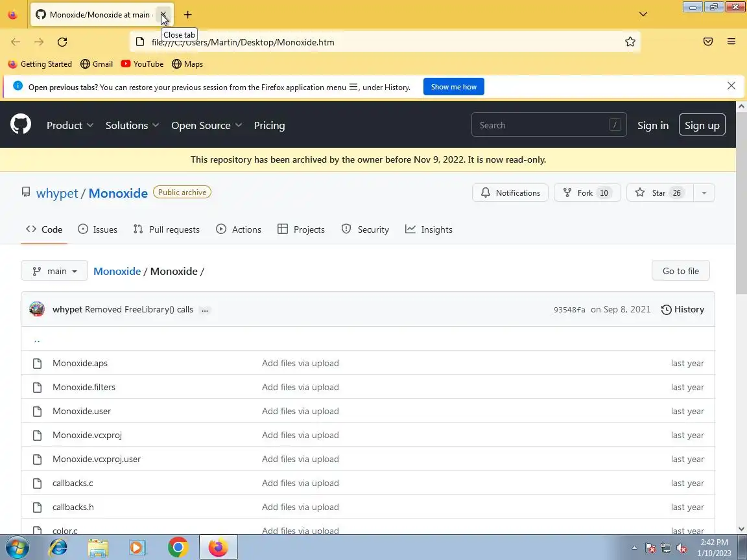The width and height of the screenshot is (747, 560).
Task: Bookmark this page with the star icon
Action: click(x=630, y=42)
